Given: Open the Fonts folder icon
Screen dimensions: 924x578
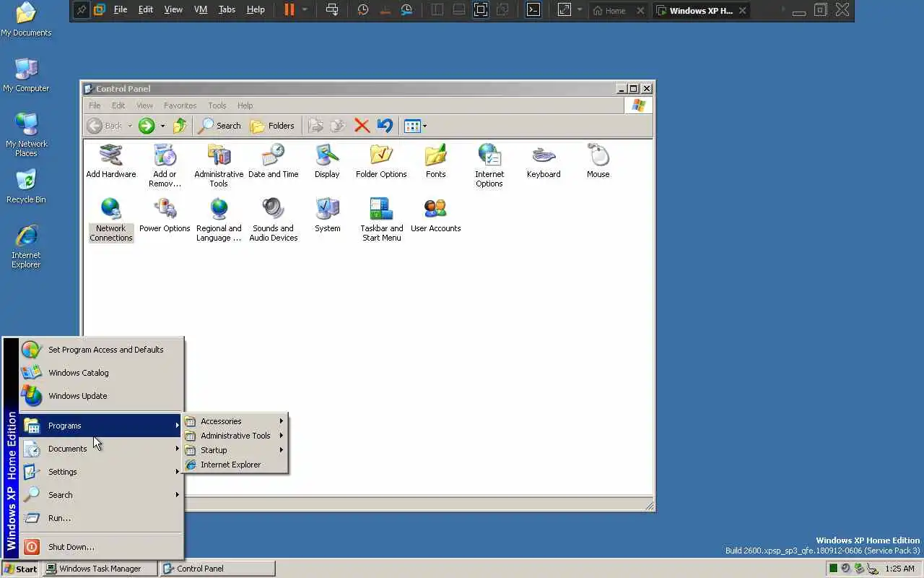Looking at the screenshot, I should click(x=435, y=160).
